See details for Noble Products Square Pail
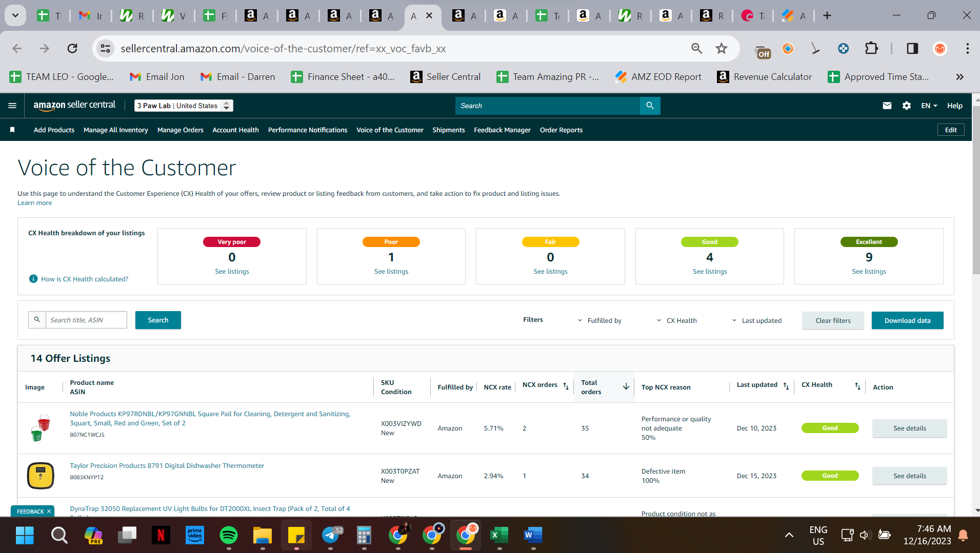Screen dimensions: 980x553 (x=909, y=428)
